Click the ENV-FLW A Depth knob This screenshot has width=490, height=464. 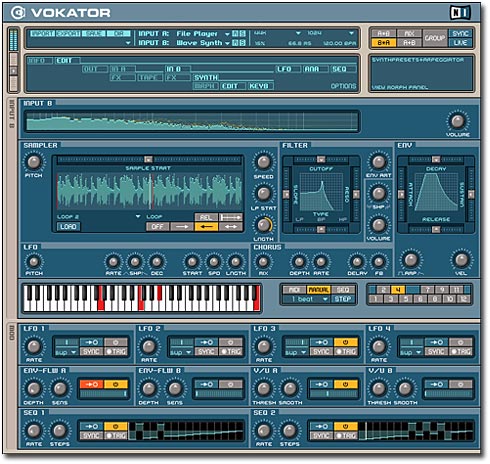point(34,389)
